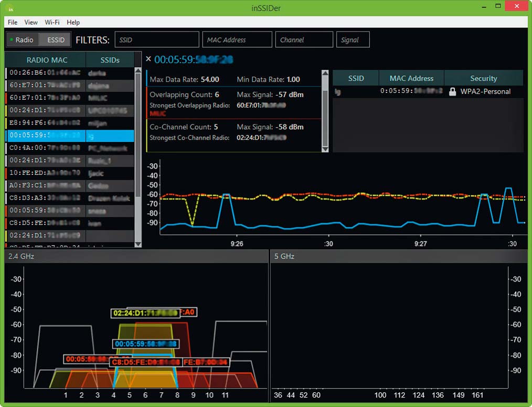Click the blue 00:05:59 label in 2.4 GHz chart

click(x=146, y=344)
